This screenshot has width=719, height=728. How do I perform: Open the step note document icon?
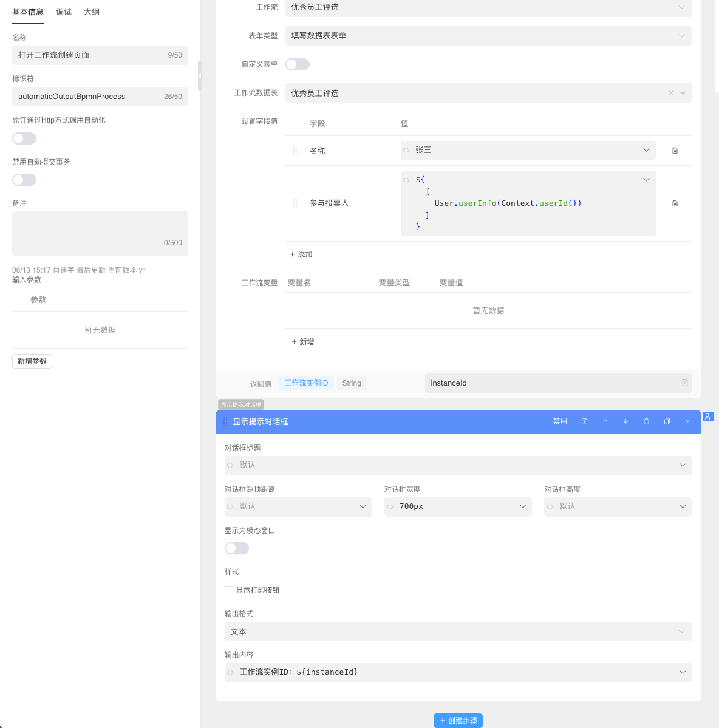point(584,421)
